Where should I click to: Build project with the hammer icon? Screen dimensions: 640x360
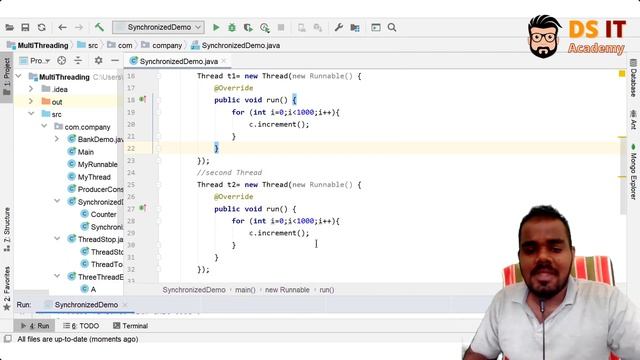[99, 27]
